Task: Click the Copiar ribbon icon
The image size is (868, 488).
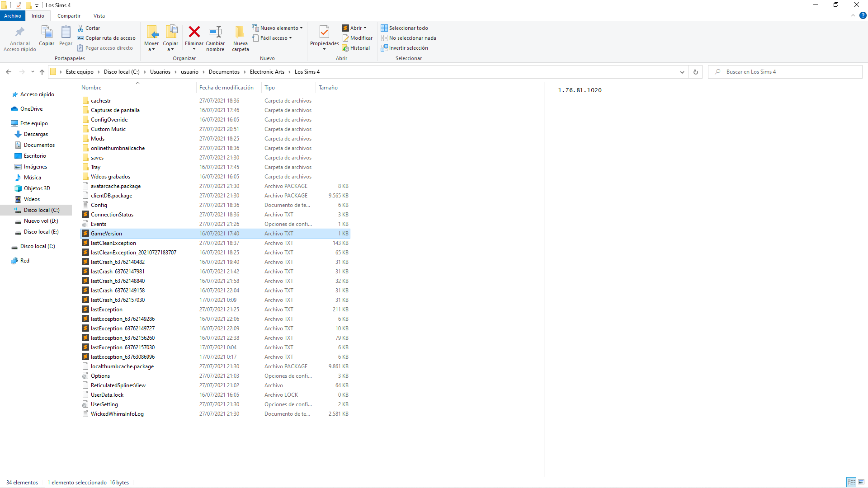Action: pos(47,32)
